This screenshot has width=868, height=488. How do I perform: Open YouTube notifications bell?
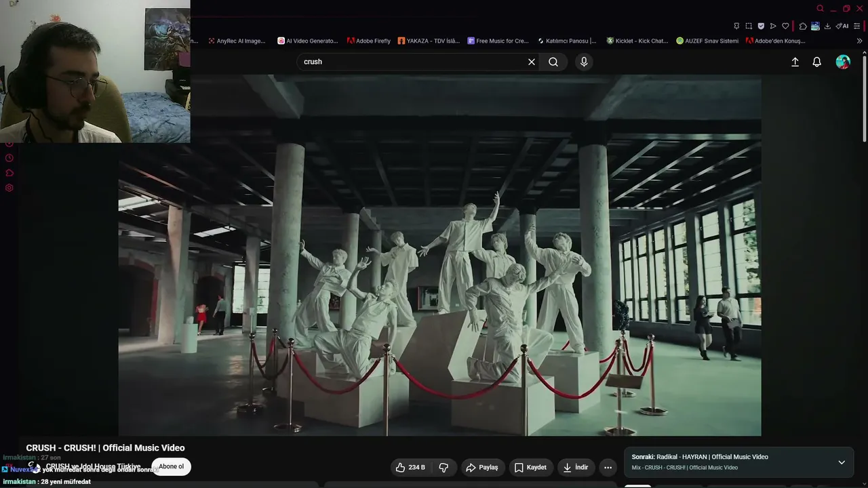[x=816, y=62]
